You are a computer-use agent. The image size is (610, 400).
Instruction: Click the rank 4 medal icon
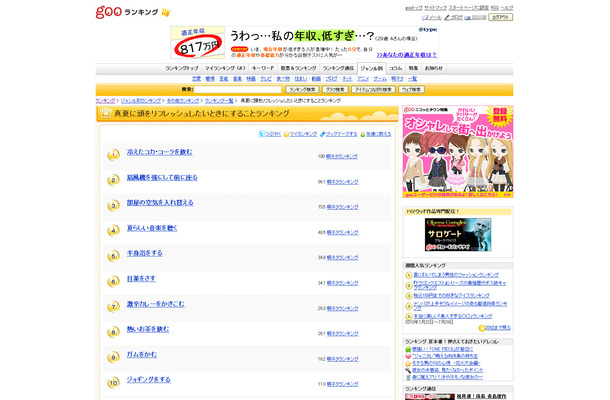[x=113, y=231]
